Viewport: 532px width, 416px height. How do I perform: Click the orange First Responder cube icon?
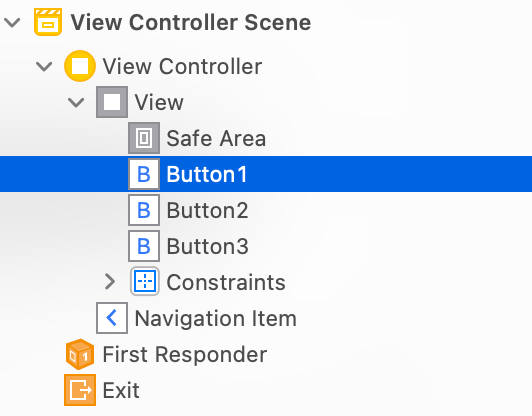80,354
